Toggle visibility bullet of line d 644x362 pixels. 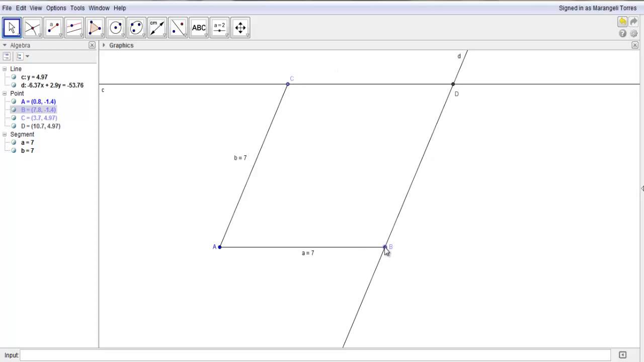point(14,85)
